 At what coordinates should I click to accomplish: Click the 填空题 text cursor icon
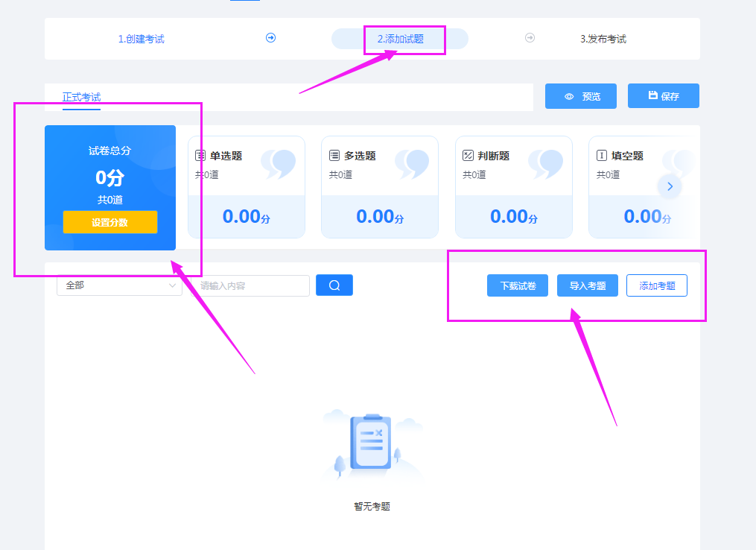[x=602, y=155]
